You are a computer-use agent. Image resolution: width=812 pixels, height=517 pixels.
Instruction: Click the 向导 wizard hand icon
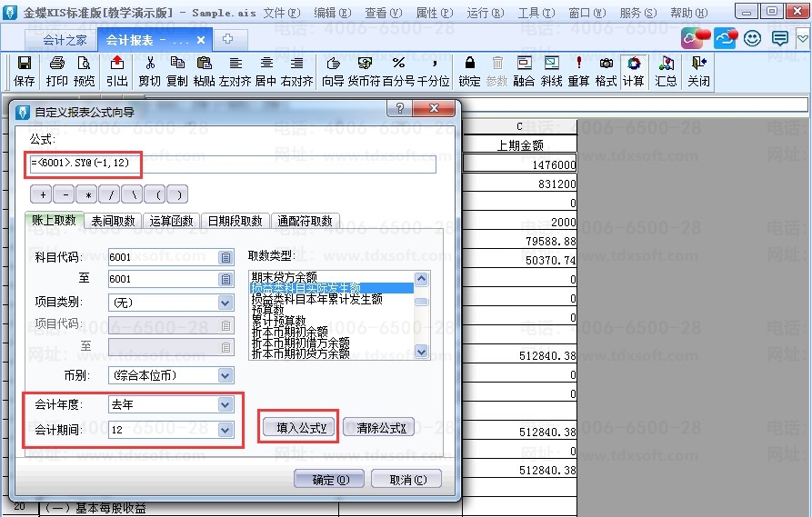(333, 64)
